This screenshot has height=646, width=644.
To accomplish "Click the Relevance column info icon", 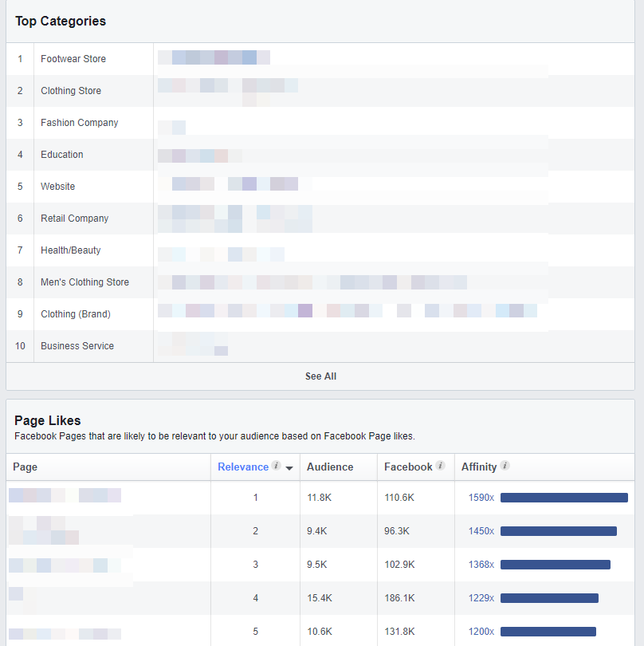I will pyautogui.click(x=276, y=466).
